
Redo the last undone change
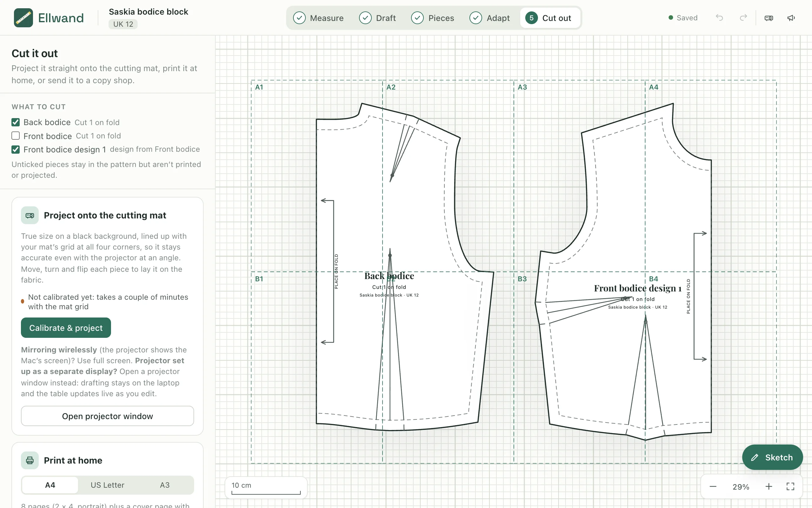tap(743, 18)
